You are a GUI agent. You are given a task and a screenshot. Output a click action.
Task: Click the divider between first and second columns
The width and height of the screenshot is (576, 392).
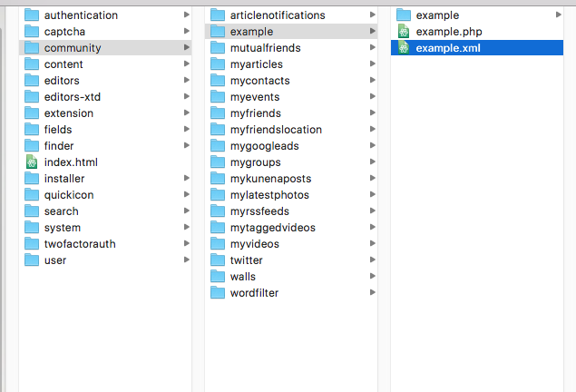[199, 199]
